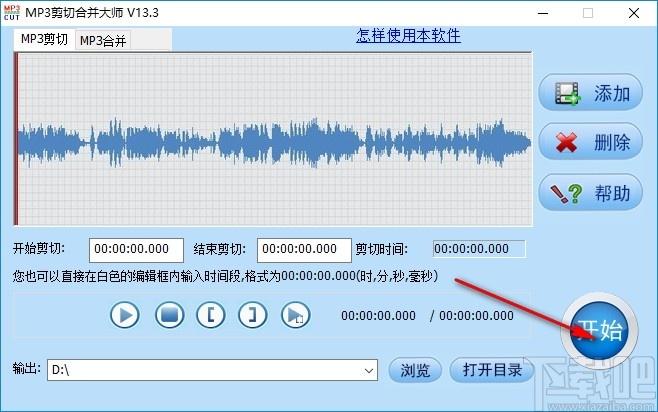Switch to the MP3合并 tab

tap(103, 41)
